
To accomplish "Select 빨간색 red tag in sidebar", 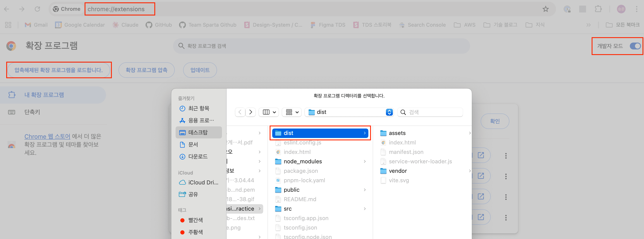I will [x=195, y=220].
